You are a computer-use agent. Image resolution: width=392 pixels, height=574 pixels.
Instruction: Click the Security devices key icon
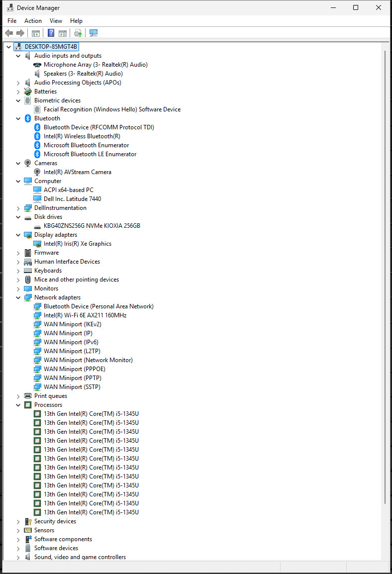(28, 521)
